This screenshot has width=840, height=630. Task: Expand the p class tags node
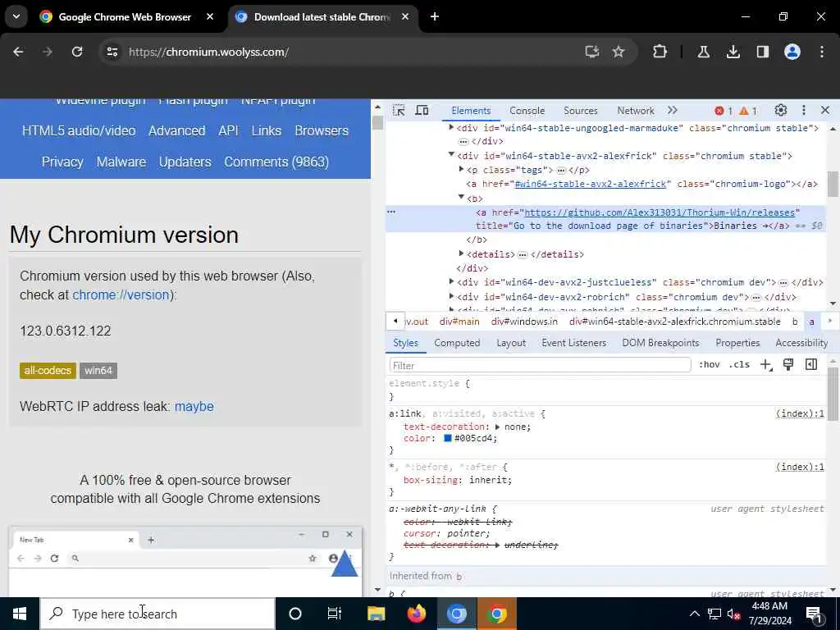coord(461,169)
